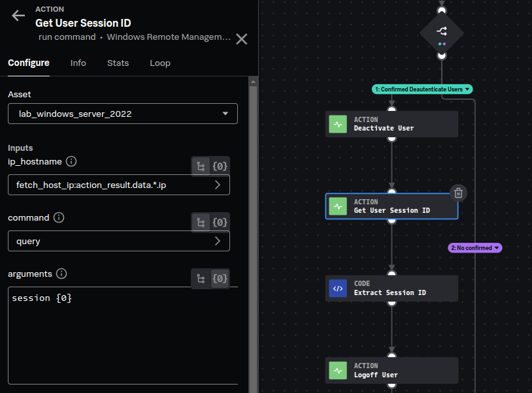The height and width of the screenshot is (393, 532).
Task: Click the Logoff User action icon
Action: pyautogui.click(x=338, y=371)
